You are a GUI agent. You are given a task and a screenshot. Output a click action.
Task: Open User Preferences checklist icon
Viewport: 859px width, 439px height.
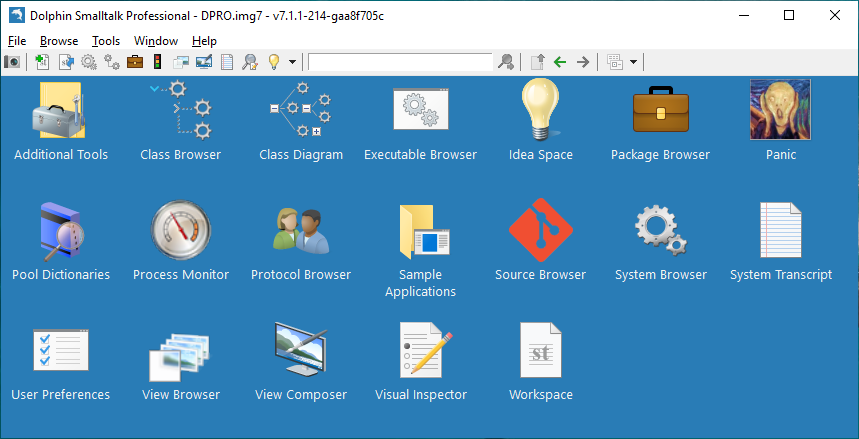pyautogui.click(x=60, y=350)
